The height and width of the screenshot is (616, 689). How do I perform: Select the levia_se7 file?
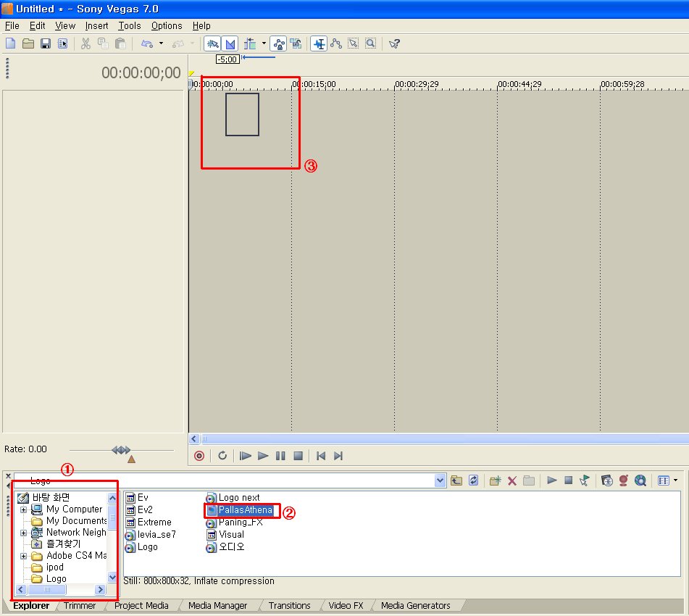(151, 535)
